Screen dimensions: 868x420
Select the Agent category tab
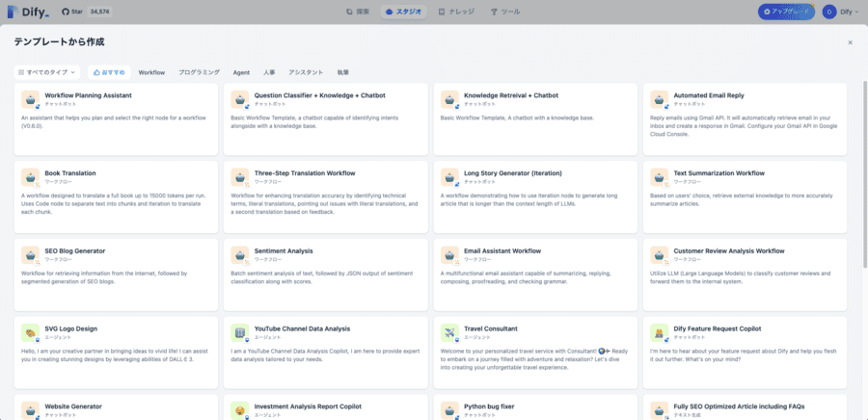241,72
